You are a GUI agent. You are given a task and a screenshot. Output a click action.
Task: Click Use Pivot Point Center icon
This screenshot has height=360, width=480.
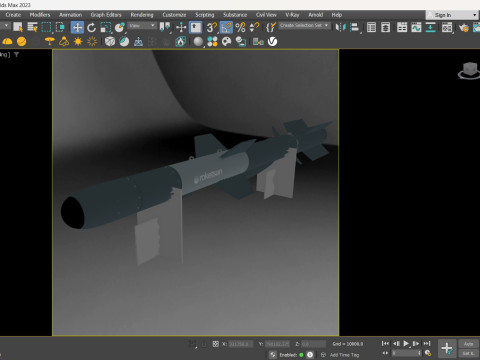click(165, 27)
